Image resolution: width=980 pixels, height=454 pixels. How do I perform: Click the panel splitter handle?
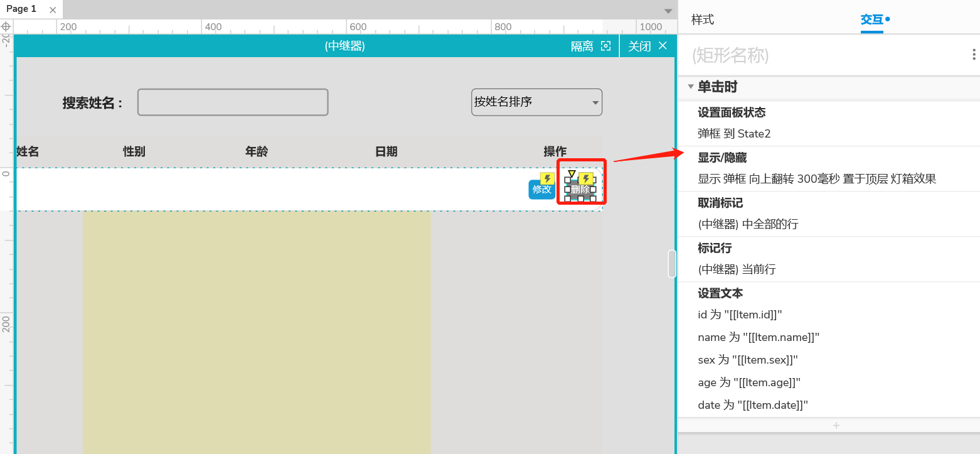[672, 264]
